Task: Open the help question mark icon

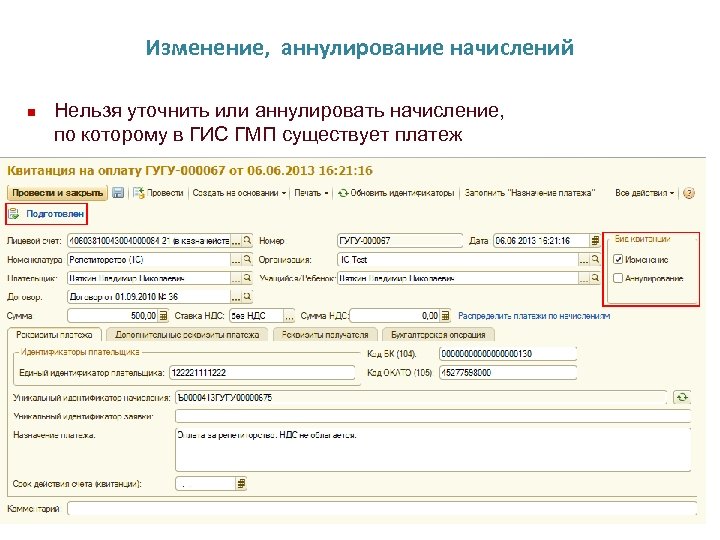Action: [689, 193]
